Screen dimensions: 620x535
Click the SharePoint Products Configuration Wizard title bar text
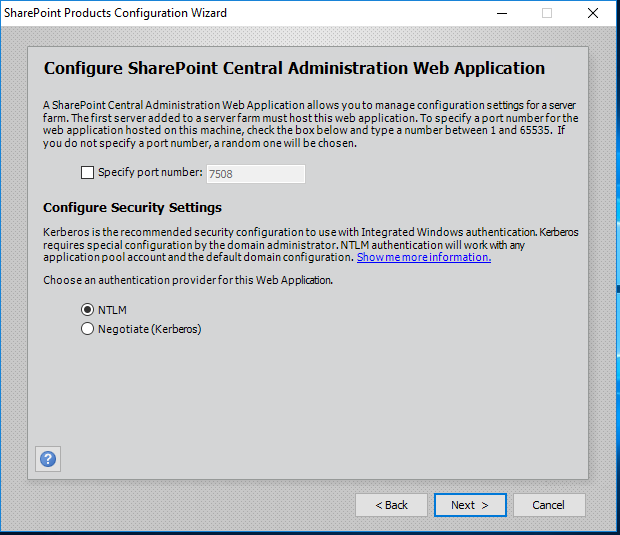[115, 13]
